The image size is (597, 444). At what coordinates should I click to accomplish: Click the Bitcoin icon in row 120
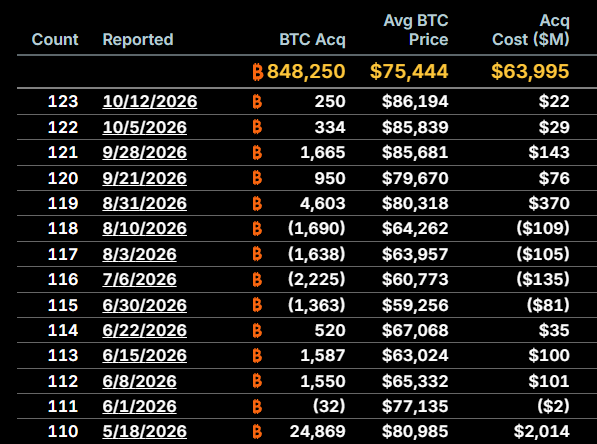257,178
